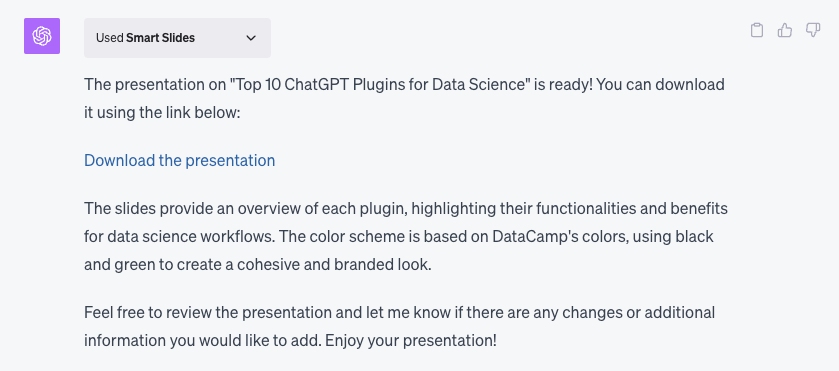Click the purple ChatGPT avatar icon
The height and width of the screenshot is (371, 839).
point(42,36)
